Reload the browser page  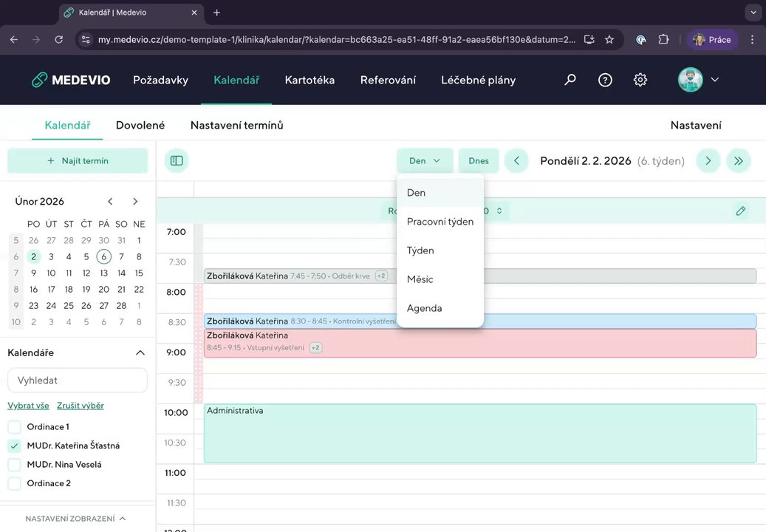point(58,40)
